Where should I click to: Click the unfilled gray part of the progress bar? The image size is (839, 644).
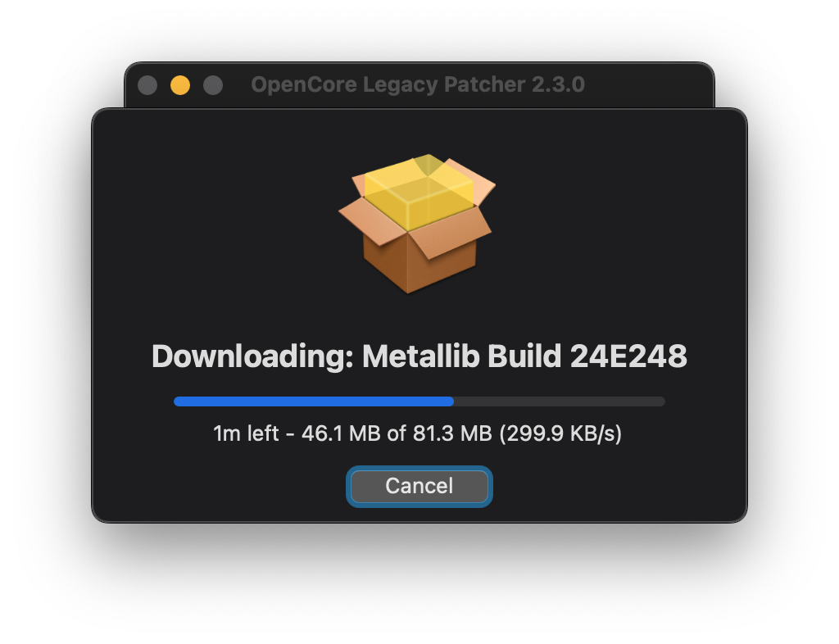click(x=559, y=401)
